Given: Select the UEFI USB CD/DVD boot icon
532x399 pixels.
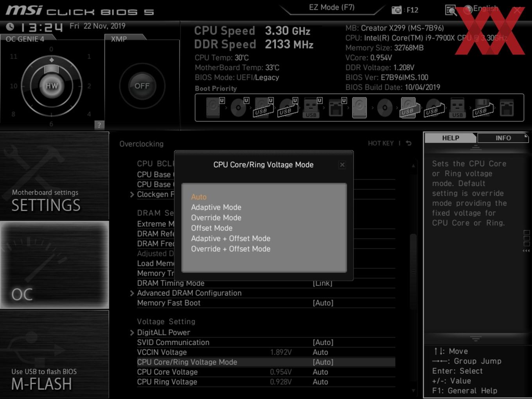Looking at the screenshot, I should [x=288, y=108].
